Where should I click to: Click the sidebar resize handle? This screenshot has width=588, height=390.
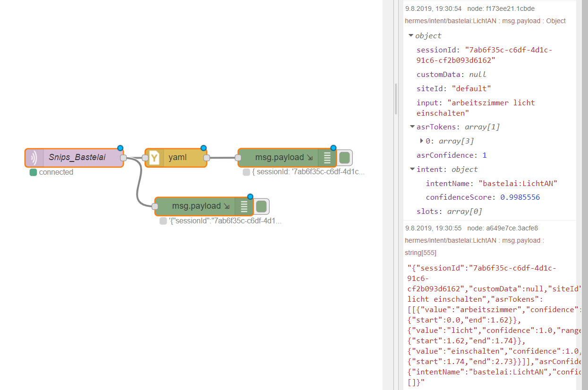point(396,99)
